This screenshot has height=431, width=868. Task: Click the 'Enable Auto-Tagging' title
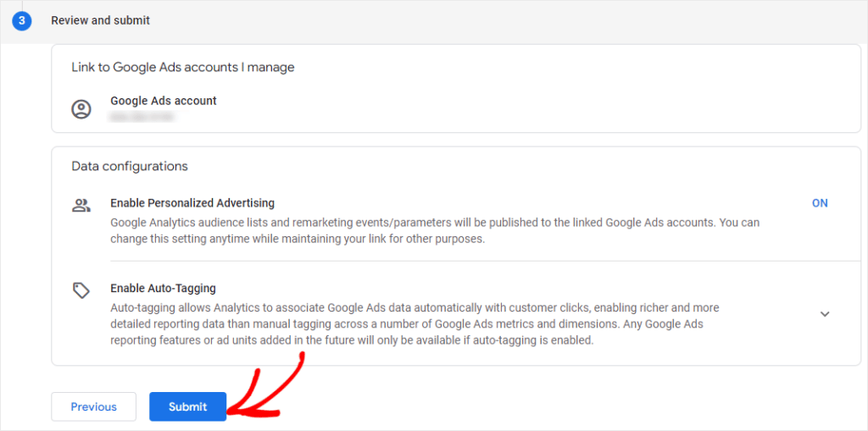coord(163,288)
